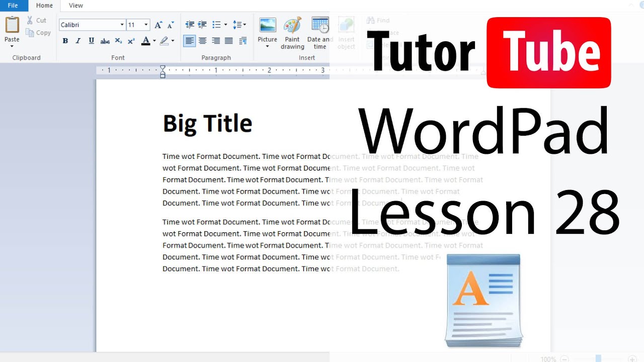Open the Paste options arrow
Image resolution: width=644 pixels, height=362 pixels.
pos(12,46)
